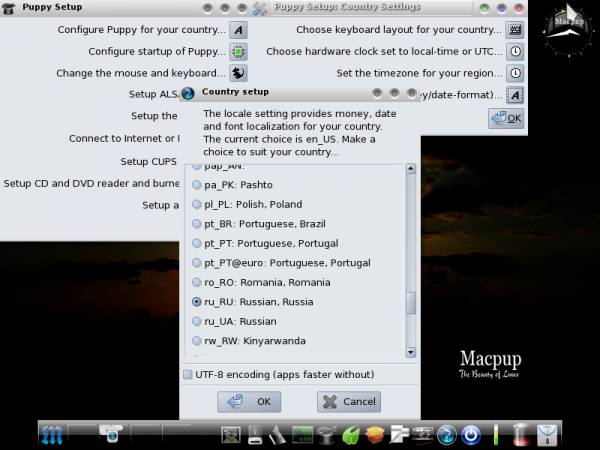Image resolution: width=600 pixels, height=450 pixels.
Task: Click the hardware clock local-time or UTC icon
Action: (x=515, y=51)
